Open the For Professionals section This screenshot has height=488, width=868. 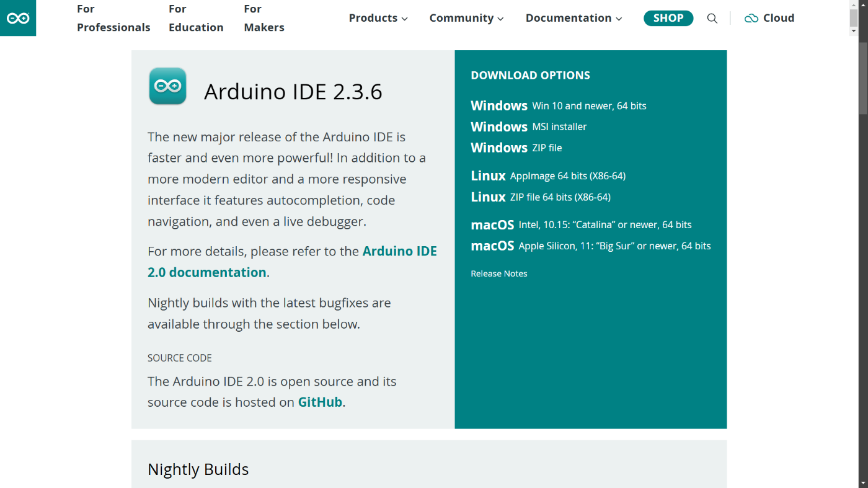113,18
